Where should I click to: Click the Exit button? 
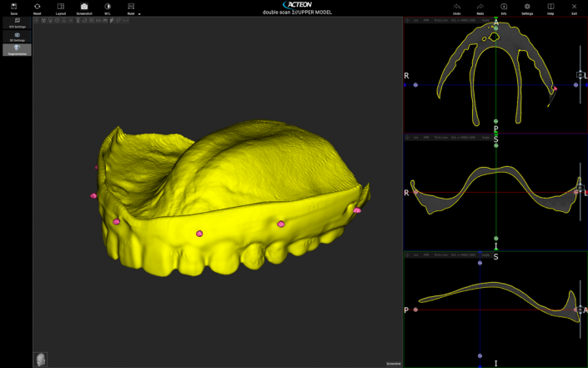(x=574, y=8)
